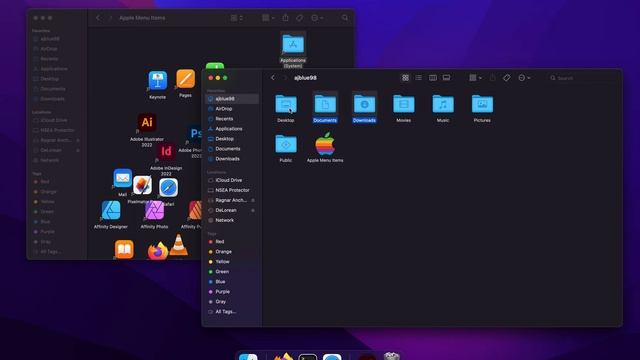Open Pixelmator Pro icon in back window
The width and height of the screenshot is (640, 360).
(142, 185)
